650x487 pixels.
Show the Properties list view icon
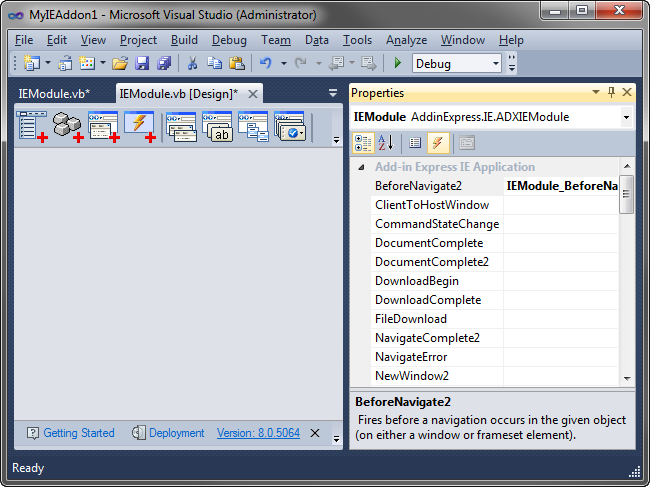click(x=415, y=143)
